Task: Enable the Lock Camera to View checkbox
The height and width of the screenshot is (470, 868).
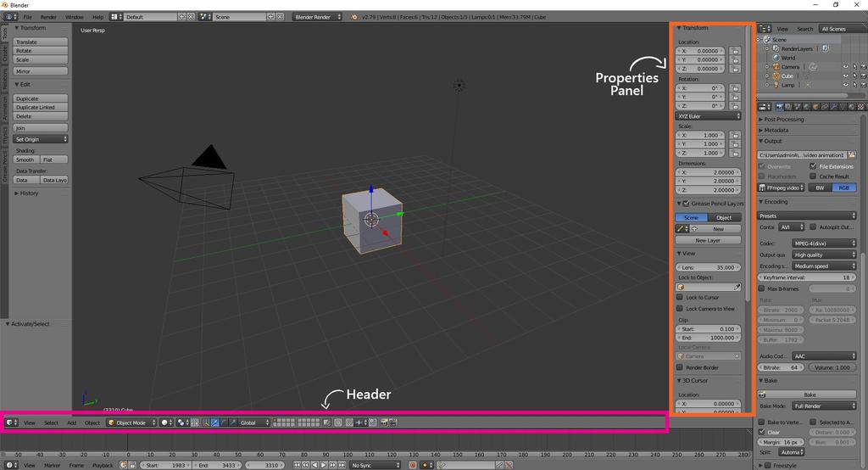Action: pos(680,308)
